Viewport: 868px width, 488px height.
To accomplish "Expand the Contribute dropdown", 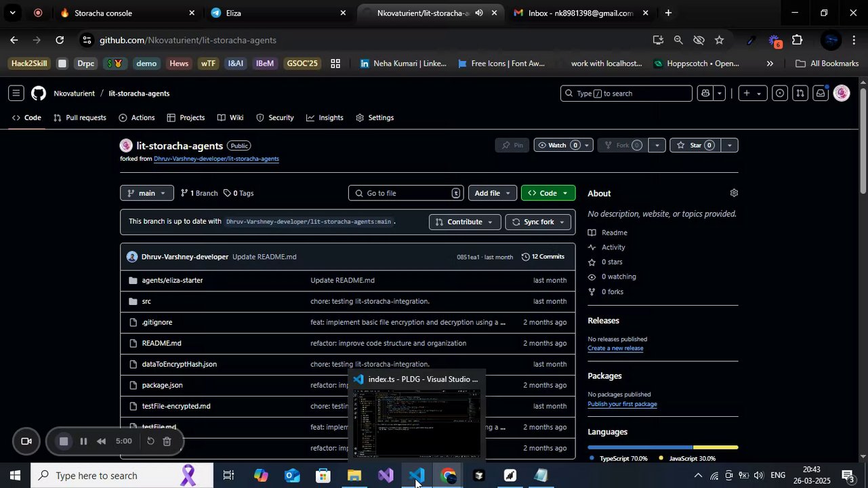I will pos(465,222).
